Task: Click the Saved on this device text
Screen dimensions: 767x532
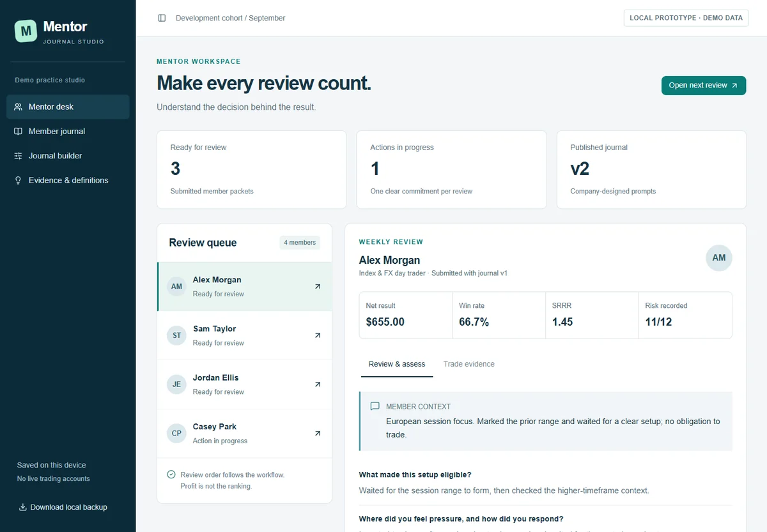Action: click(x=52, y=465)
